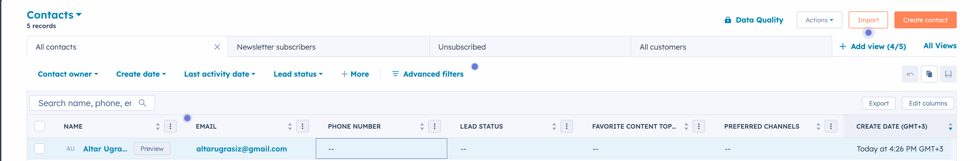Open the Email column options menu
Viewport: 980px width, 161px height.
coord(303,126)
